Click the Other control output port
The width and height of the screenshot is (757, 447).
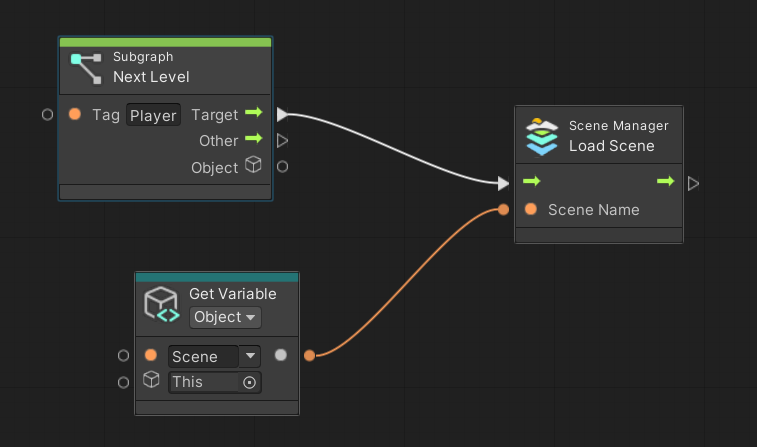click(x=282, y=141)
